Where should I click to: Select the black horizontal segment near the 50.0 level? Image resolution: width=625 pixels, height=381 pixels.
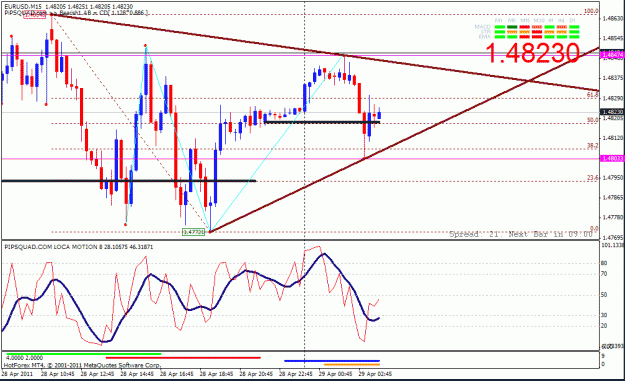pos(322,122)
